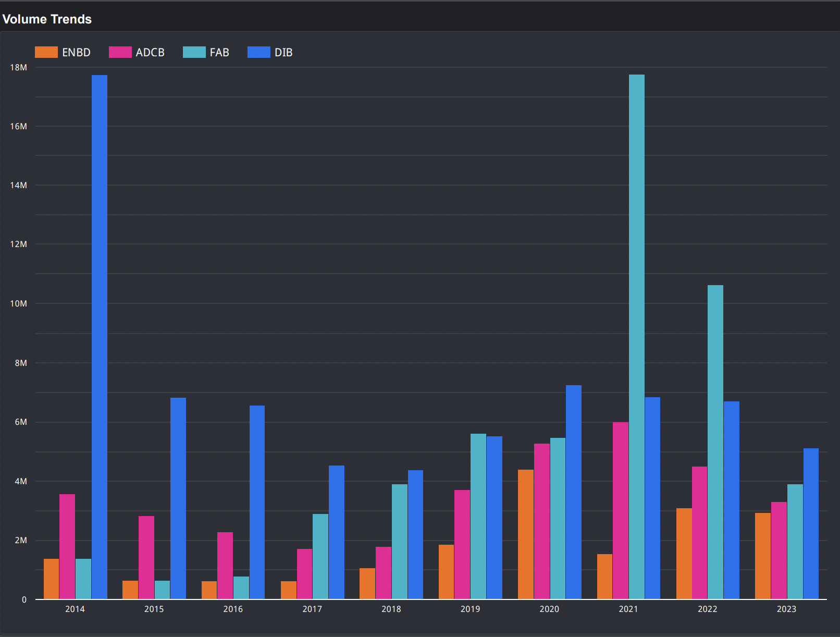The width and height of the screenshot is (840, 637).
Task: Click the 12M y-axis label
Action: tap(19, 244)
